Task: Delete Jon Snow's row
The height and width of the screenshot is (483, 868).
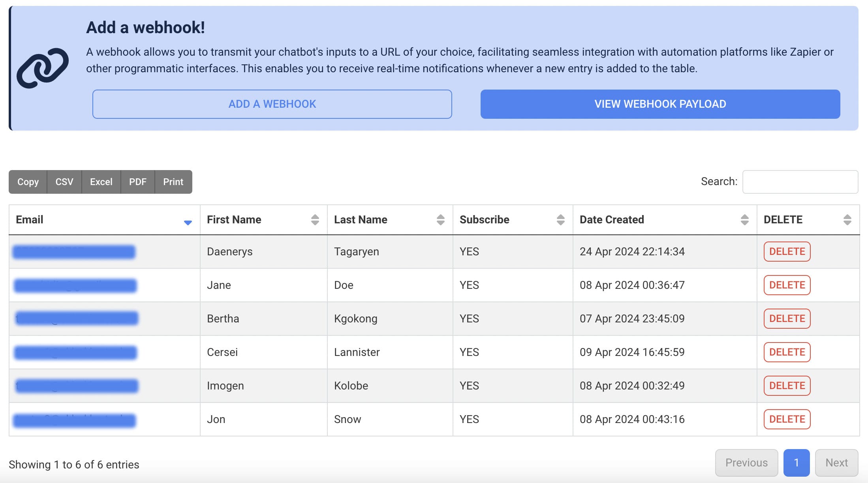Action: pyautogui.click(x=787, y=419)
